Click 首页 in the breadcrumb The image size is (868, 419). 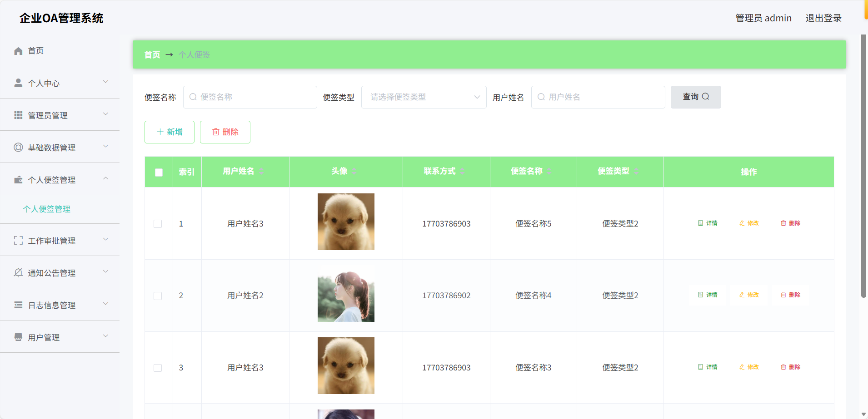[152, 55]
